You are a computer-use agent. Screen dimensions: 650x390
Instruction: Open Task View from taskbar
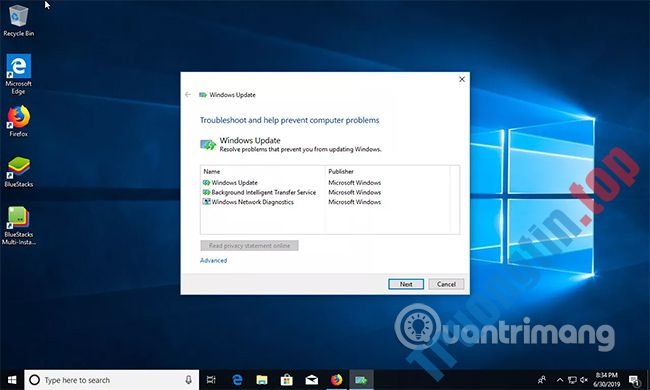pyautogui.click(x=211, y=380)
